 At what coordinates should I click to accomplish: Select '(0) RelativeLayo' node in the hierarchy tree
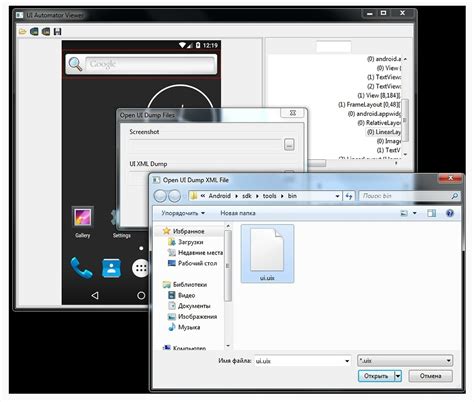tap(379, 123)
